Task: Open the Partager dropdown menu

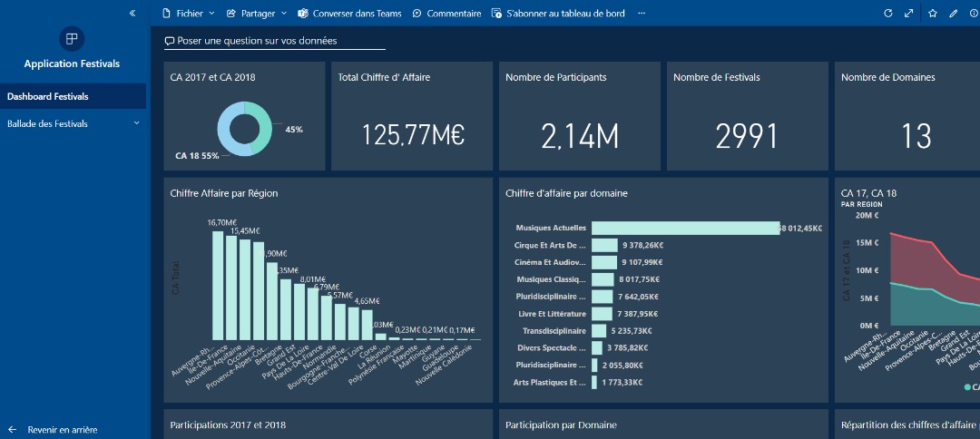Action: (x=257, y=14)
